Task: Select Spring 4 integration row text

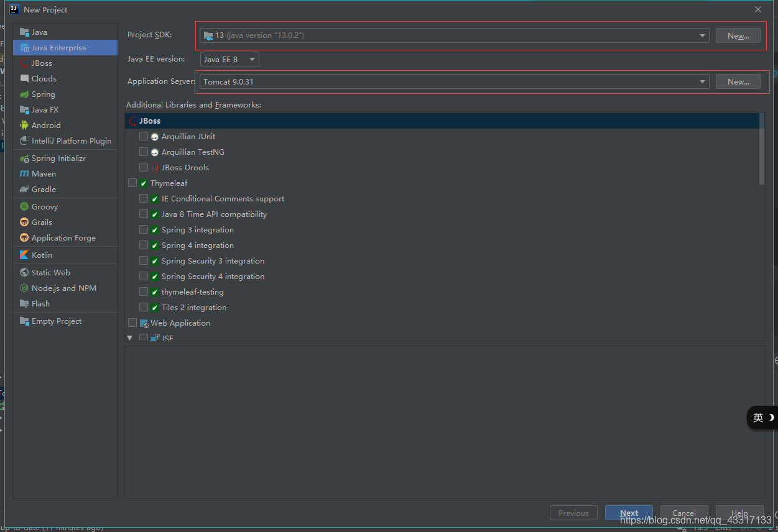Action: point(198,245)
